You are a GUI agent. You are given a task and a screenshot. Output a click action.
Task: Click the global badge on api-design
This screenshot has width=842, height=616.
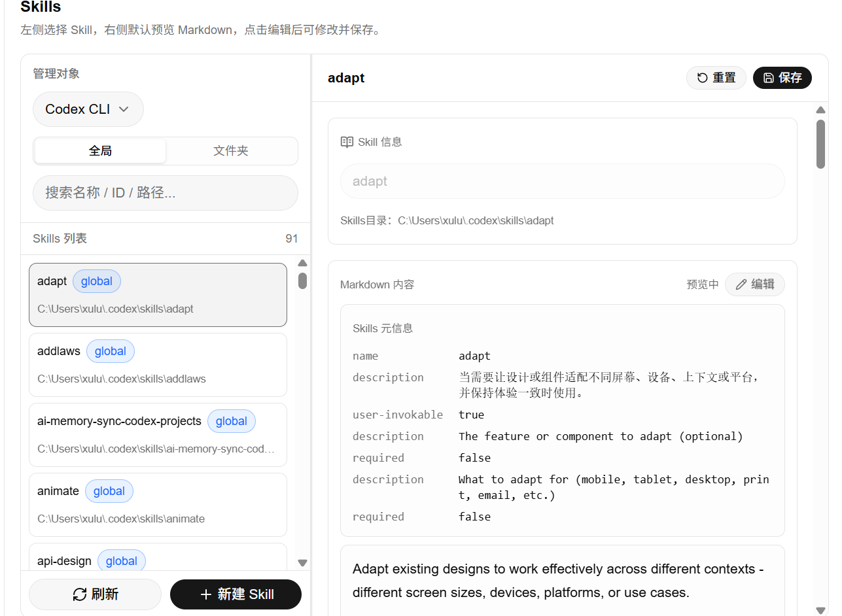(x=122, y=561)
